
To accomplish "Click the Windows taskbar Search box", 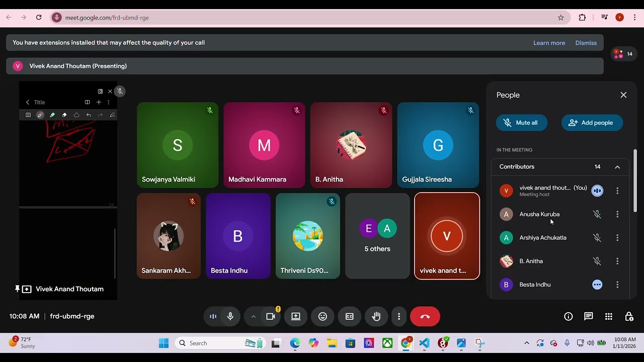I will (x=220, y=343).
